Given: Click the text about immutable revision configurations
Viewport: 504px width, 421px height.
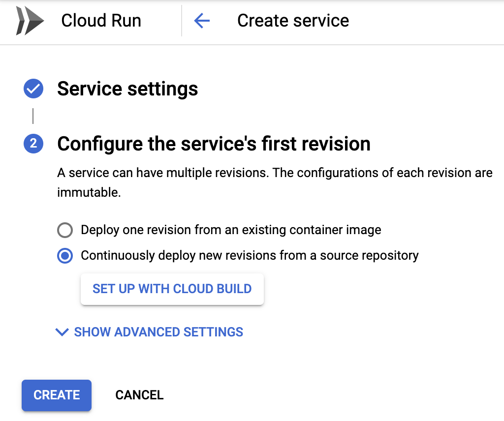Looking at the screenshot, I should tap(275, 182).
